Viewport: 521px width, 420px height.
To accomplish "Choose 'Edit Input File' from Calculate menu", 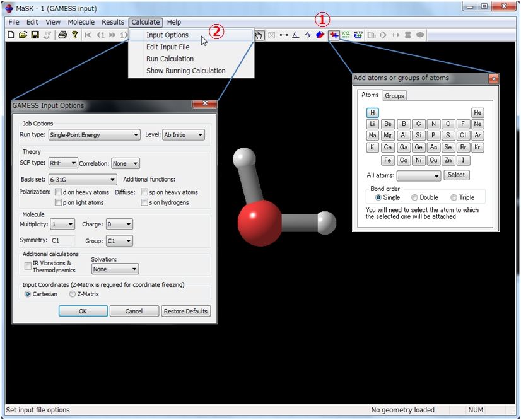I will click(168, 47).
